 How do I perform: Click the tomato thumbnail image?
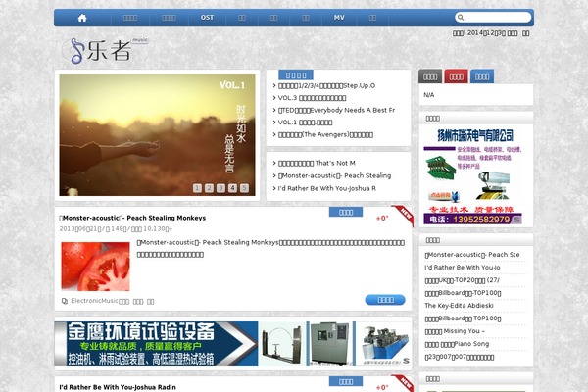pyautogui.click(x=96, y=267)
